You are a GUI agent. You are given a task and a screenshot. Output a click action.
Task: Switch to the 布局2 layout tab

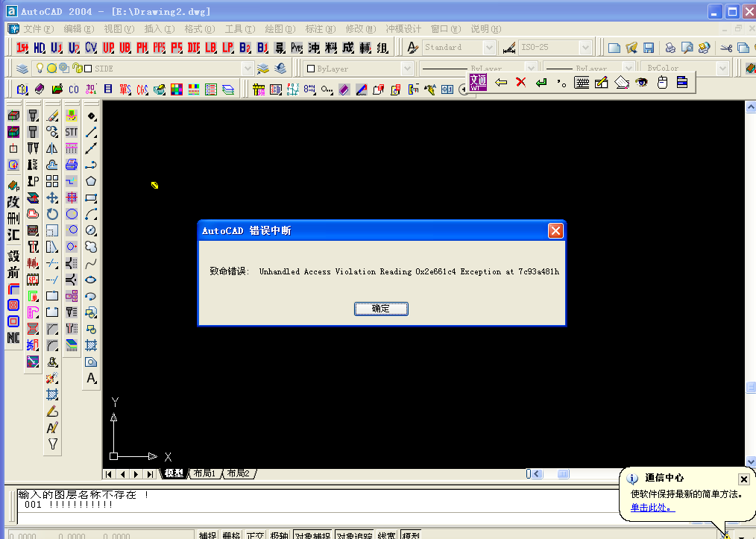click(x=238, y=473)
